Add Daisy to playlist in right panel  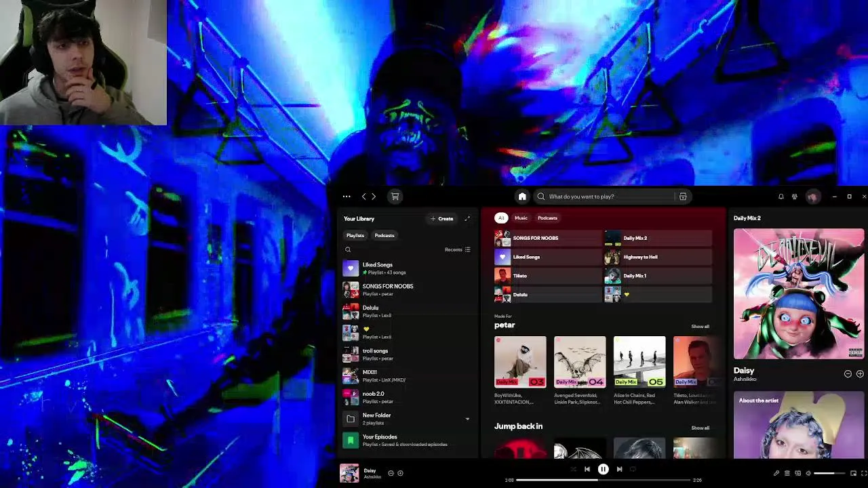(x=860, y=374)
